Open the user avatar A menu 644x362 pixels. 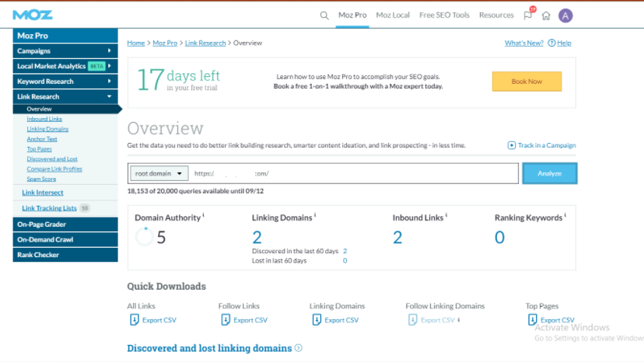point(565,16)
